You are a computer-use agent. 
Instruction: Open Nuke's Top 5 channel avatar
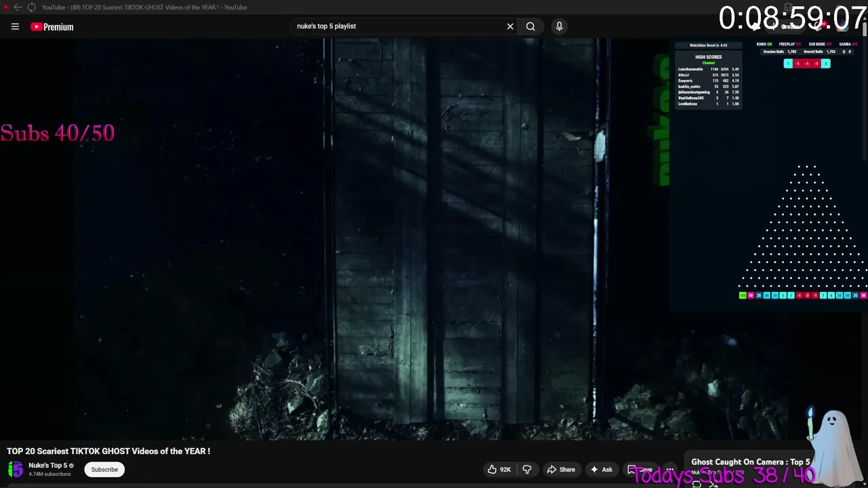tap(16, 469)
